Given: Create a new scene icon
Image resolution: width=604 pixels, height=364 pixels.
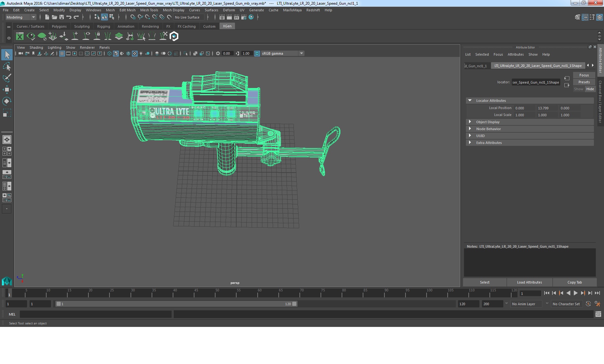Looking at the screenshot, I should 47,17.
